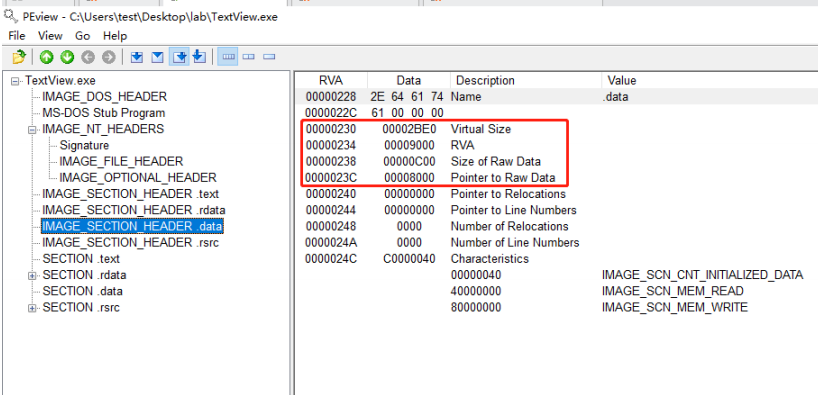Select the Pointer to Line Numbers row

point(557,210)
